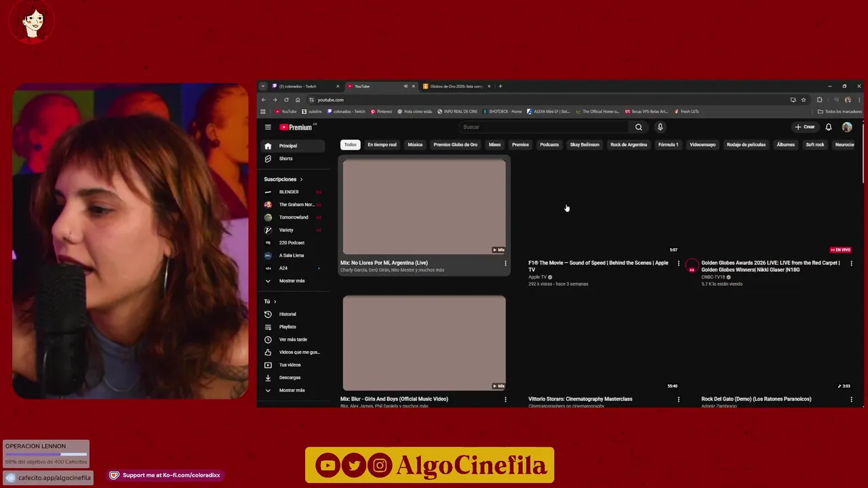Image resolution: width=868 pixels, height=488 pixels.
Task: Open options for Golden Globes live video
Action: [851, 263]
